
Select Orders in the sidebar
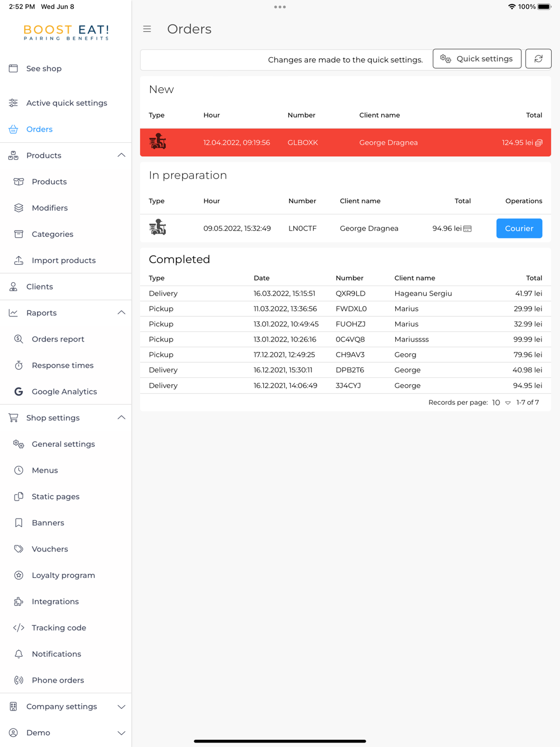click(x=66, y=129)
